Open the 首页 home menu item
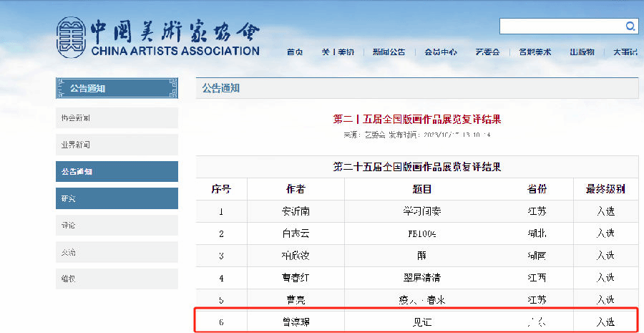Screen dimensions: 644x333 pyautogui.click(x=295, y=52)
